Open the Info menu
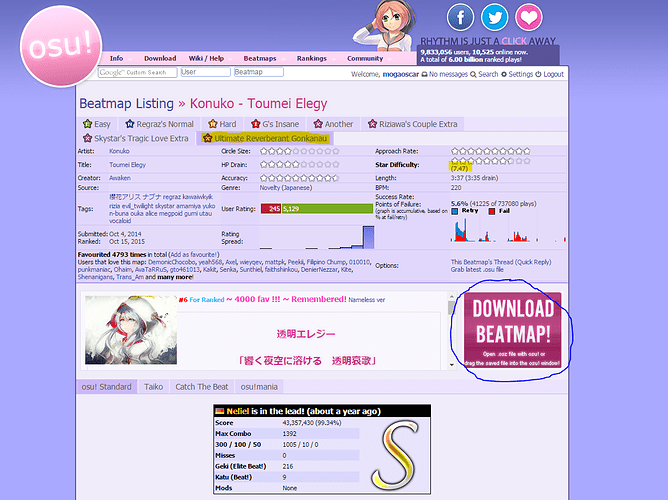The width and height of the screenshot is (668, 500). point(116,58)
